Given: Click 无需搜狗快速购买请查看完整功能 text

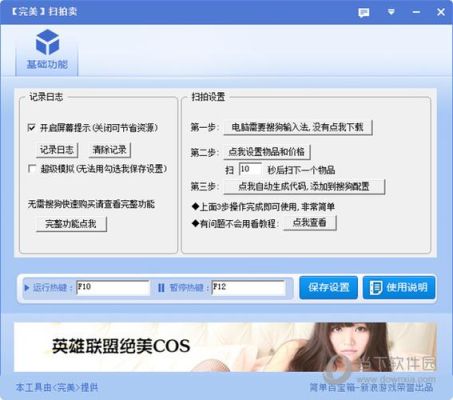Looking at the screenshot, I should (x=91, y=204).
